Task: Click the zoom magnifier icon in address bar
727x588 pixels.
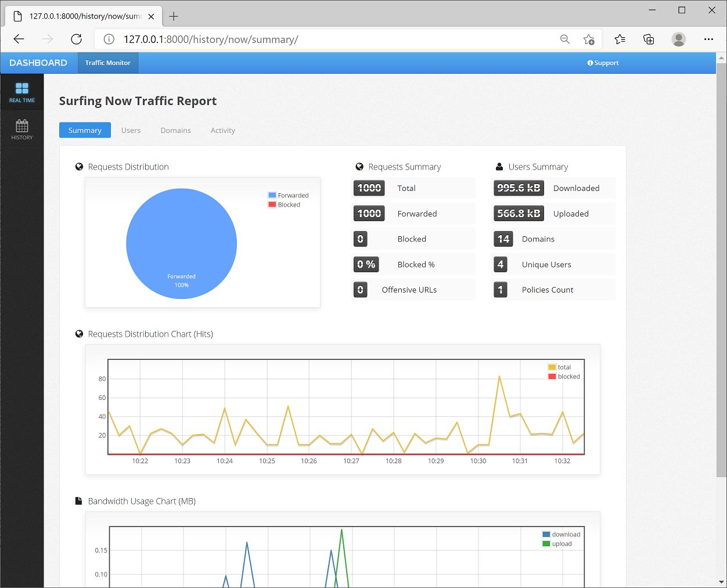Action: point(564,39)
